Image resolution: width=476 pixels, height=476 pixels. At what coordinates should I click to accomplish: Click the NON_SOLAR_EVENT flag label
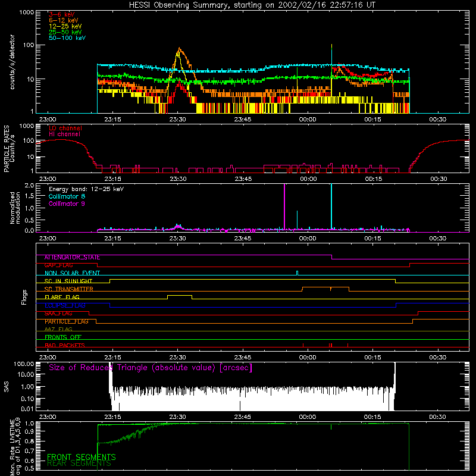72,273
